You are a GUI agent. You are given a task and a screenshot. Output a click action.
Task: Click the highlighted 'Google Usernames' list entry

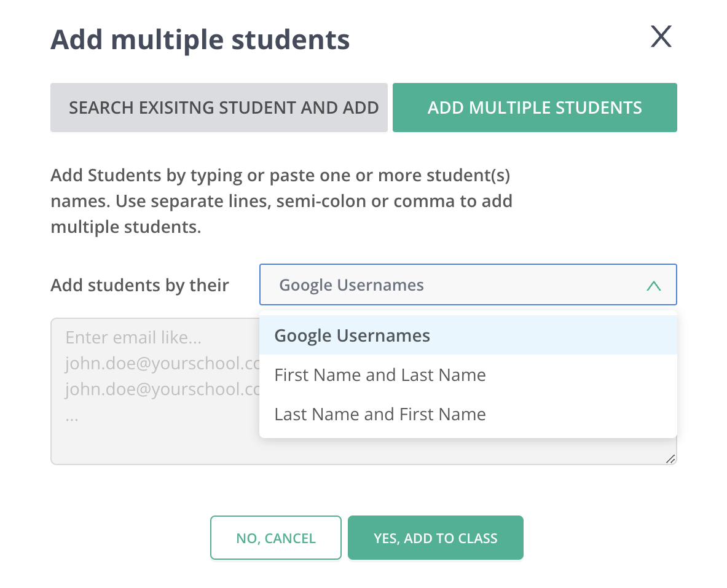click(352, 335)
